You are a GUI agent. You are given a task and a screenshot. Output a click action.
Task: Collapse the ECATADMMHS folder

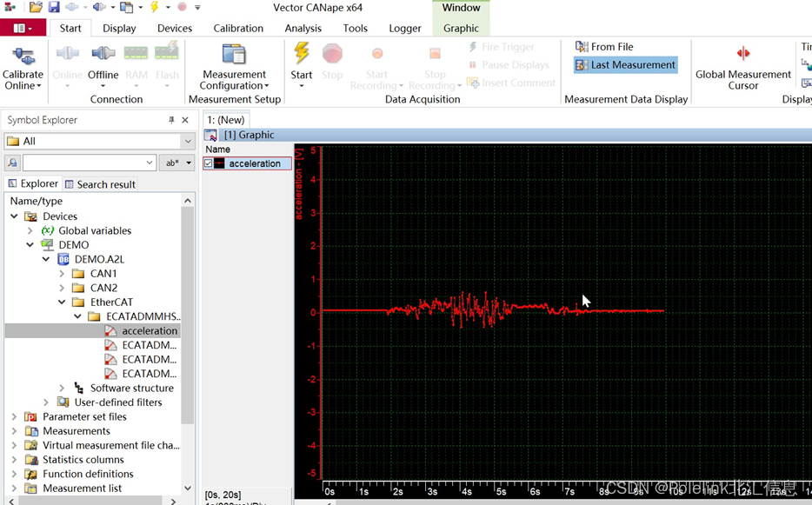coord(77,316)
